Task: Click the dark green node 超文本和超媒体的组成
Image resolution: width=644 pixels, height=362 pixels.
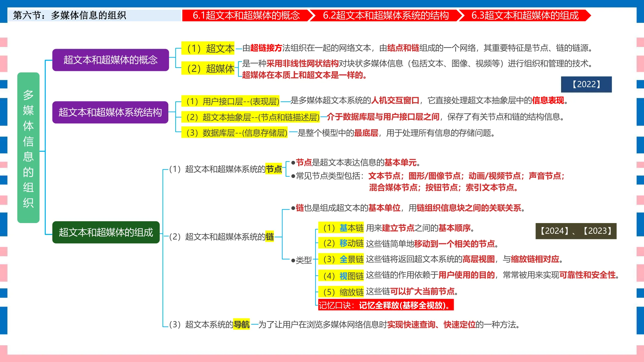Action: 106,232
